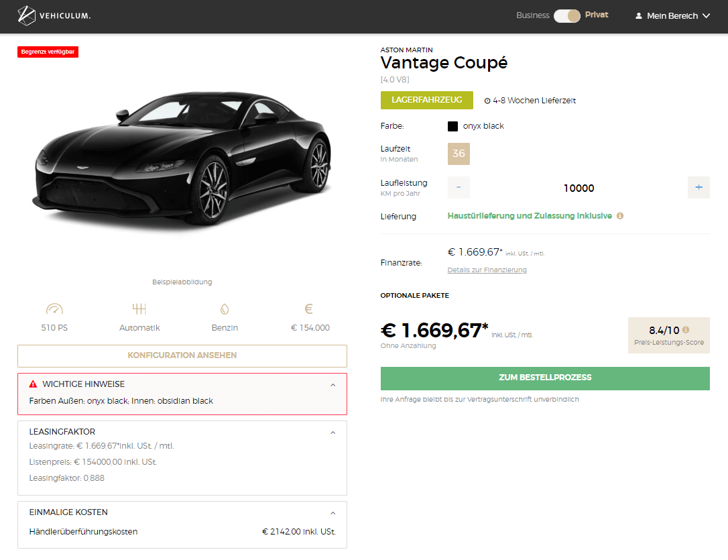Image resolution: width=728 pixels, height=560 pixels.
Task: Click the gearbox transmission icon
Action: click(x=139, y=309)
